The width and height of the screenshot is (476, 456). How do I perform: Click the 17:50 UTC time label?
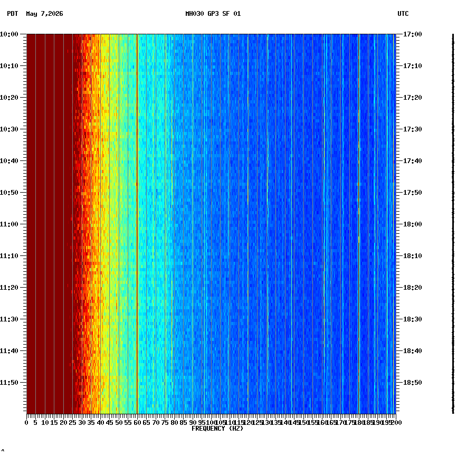[x=413, y=193]
